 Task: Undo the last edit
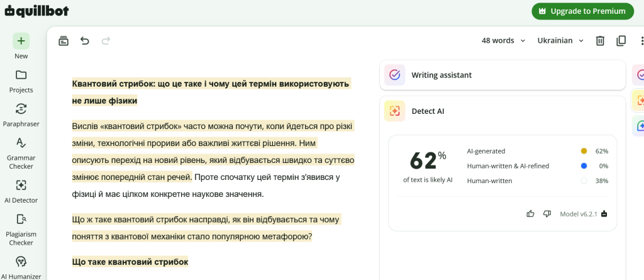click(85, 41)
